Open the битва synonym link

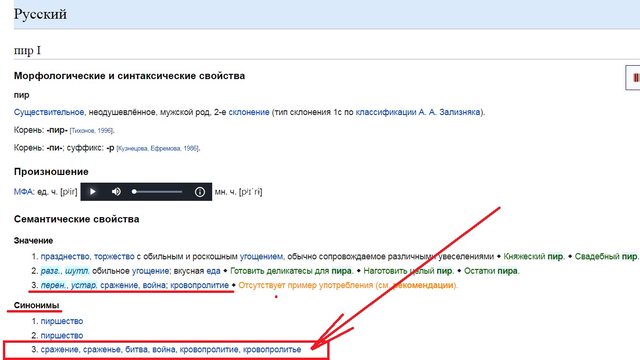136,349
